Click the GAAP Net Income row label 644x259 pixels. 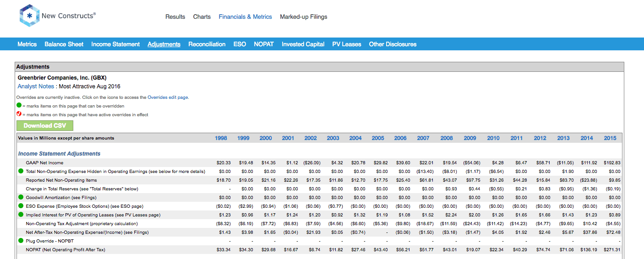44,163
